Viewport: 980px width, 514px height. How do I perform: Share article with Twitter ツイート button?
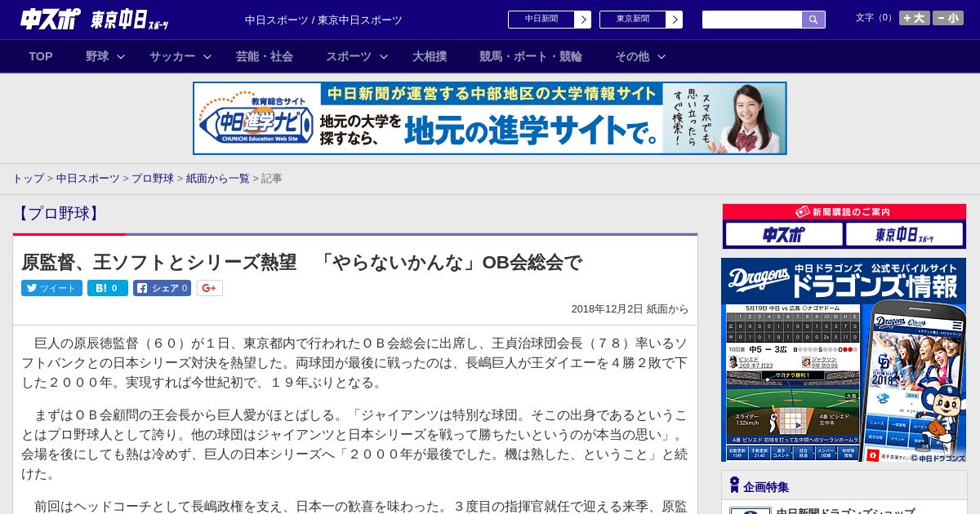pyautogui.click(x=51, y=288)
